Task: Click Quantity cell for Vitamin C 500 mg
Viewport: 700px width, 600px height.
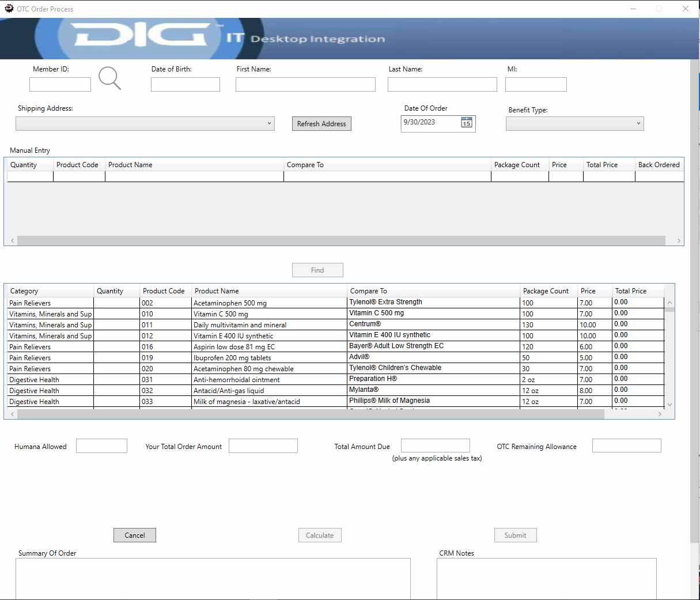Action: pos(116,314)
